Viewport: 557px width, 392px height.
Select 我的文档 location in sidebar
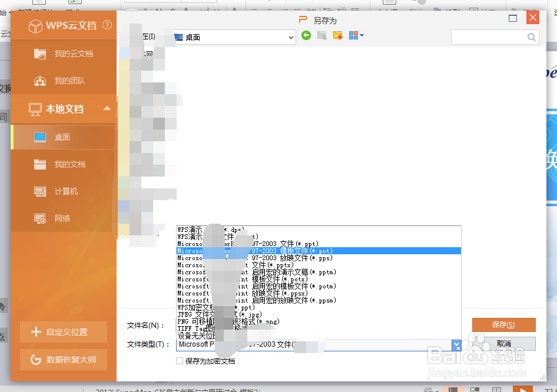pyautogui.click(x=63, y=164)
